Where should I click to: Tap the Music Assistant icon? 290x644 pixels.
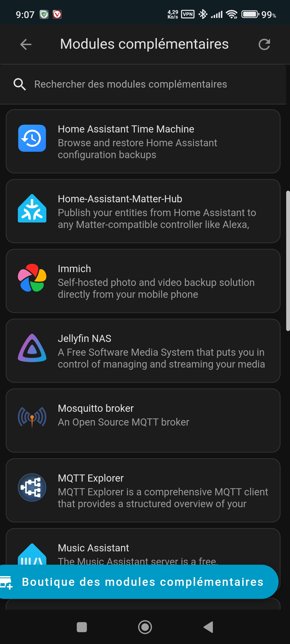point(32,554)
